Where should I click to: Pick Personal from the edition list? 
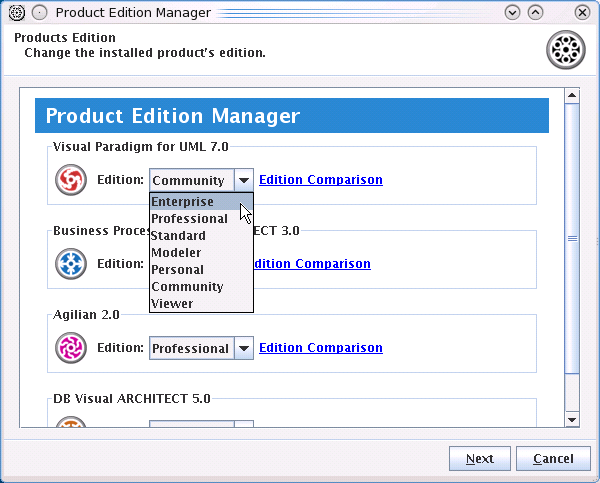tap(201, 269)
